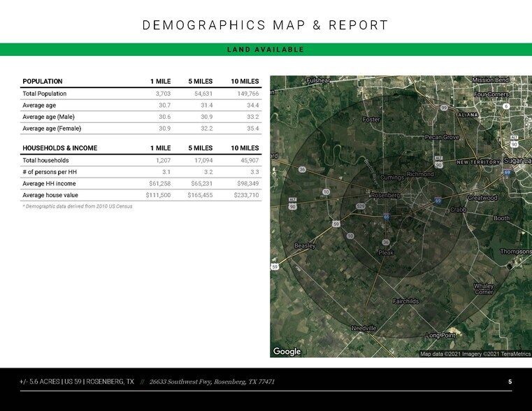
Task: Click the I-69 shield near Crabb
Action: 438,201
